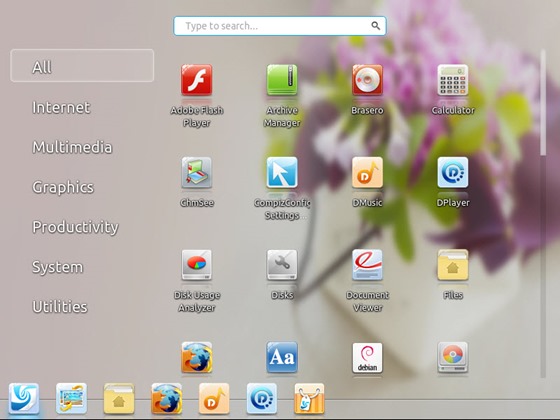Open ChmSee viewer

(x=196, y=172)
